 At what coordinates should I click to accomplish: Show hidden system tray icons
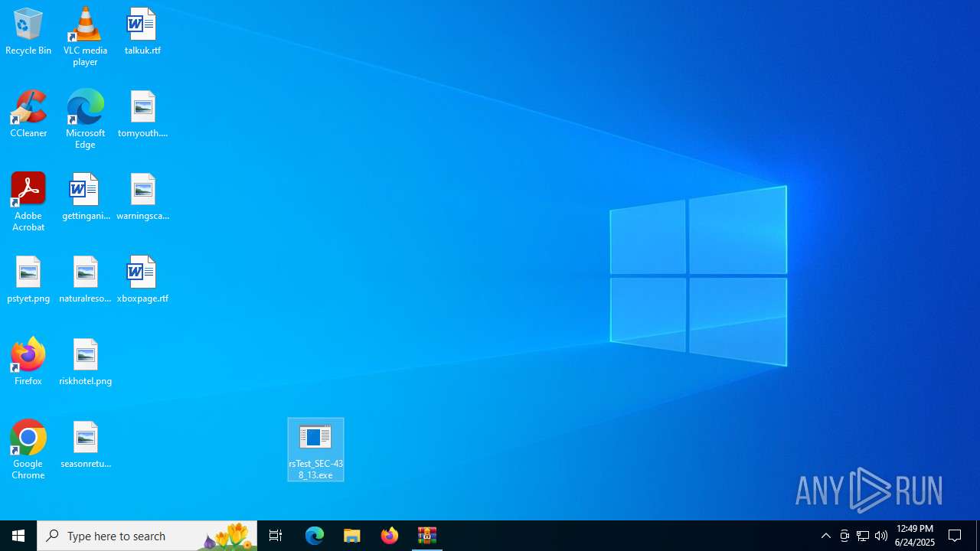(x=825, y=536)
